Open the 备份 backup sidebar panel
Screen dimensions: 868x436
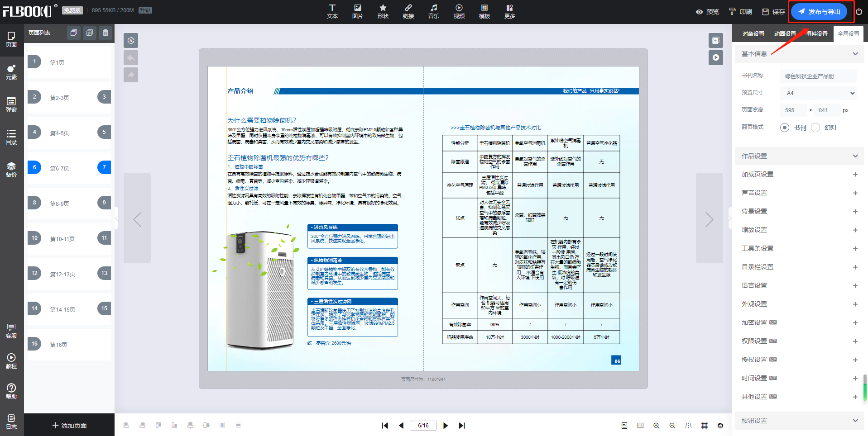point(11,170)
